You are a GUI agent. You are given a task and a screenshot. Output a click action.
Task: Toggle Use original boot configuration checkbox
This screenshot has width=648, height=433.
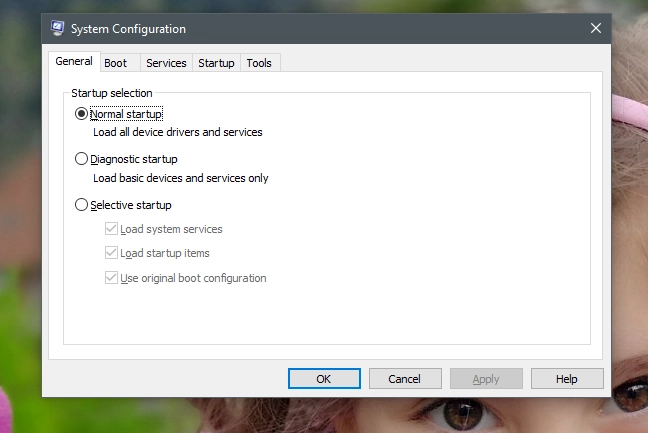pos(111,277)
